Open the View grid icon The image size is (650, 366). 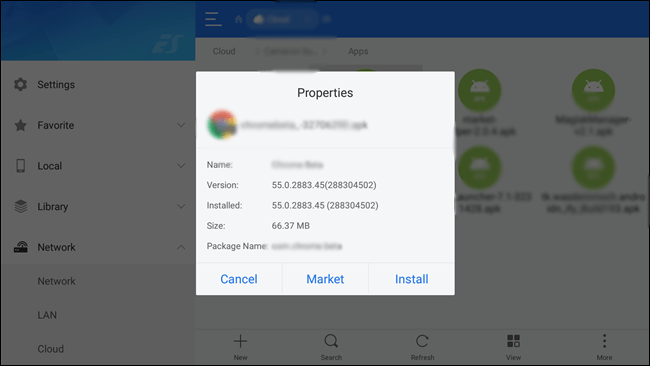pyautogui.click(x=513, y=341)
